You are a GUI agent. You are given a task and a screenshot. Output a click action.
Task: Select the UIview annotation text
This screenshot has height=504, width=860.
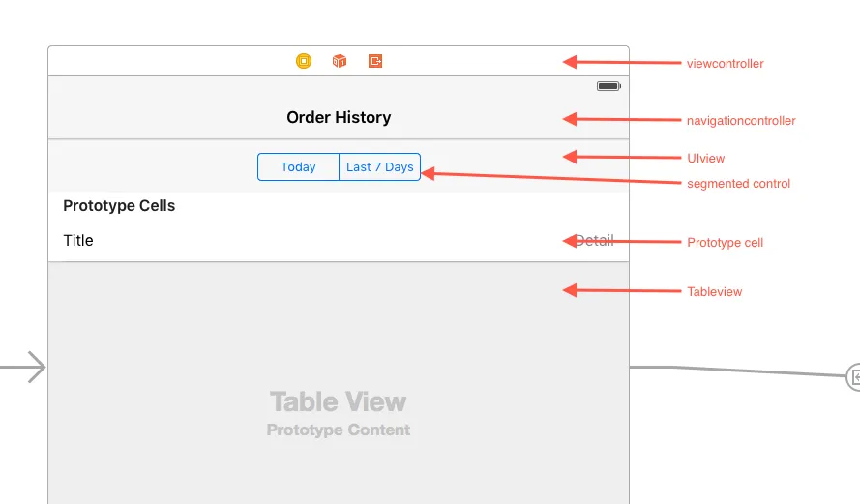click(705, 159)
